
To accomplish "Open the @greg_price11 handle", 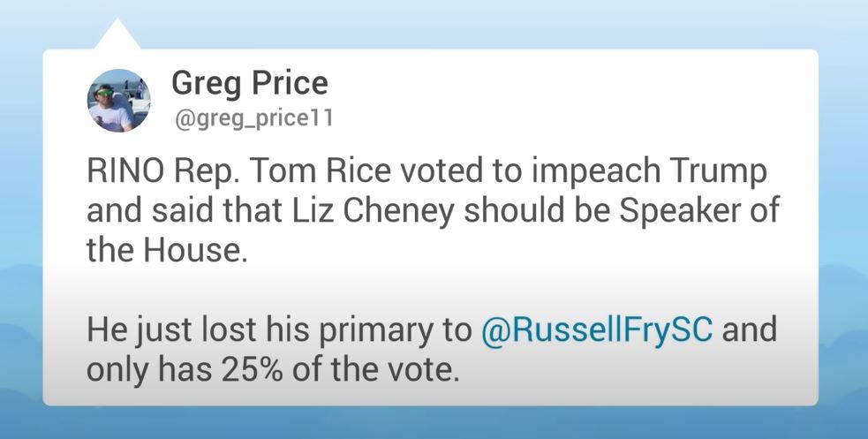I will click(253, 117).
